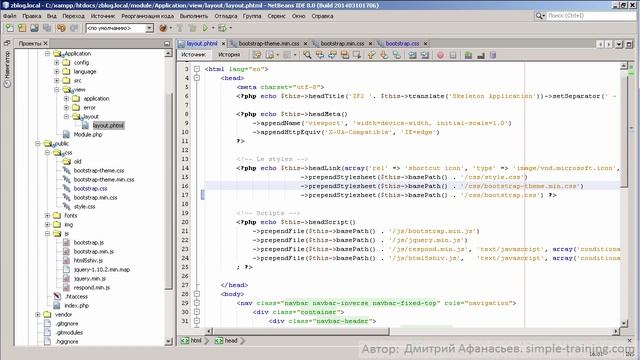The image size is (640, 360).
Task: Click the search magnifier icon in quick search
Action: [539, 16]
